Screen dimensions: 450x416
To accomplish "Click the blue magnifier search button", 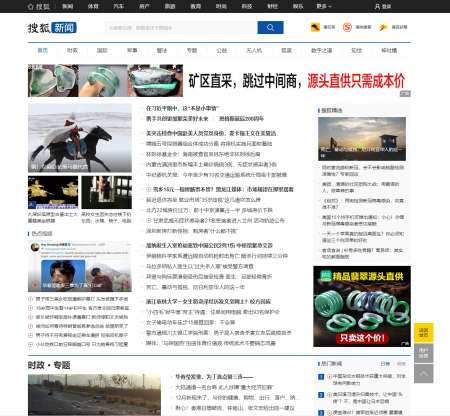I will (x=270, y=27).
